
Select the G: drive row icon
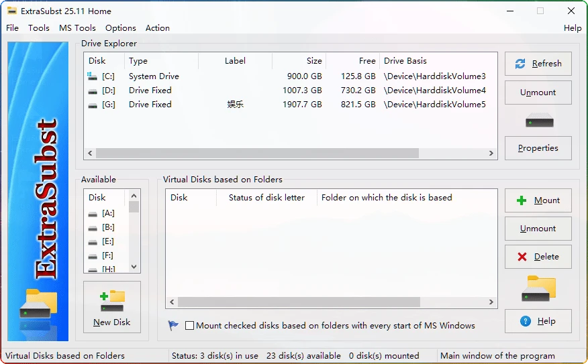[x=93, y=105]
